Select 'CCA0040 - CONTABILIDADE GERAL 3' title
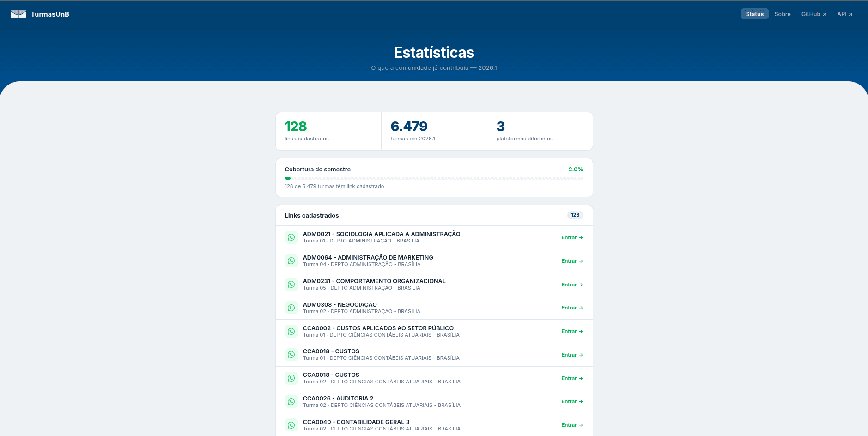This screenshot has height=436, width=868. (x=356, y=422)
